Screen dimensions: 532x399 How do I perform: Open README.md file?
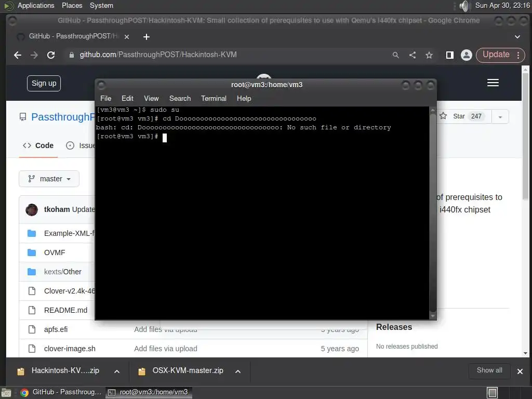(66, 310)
